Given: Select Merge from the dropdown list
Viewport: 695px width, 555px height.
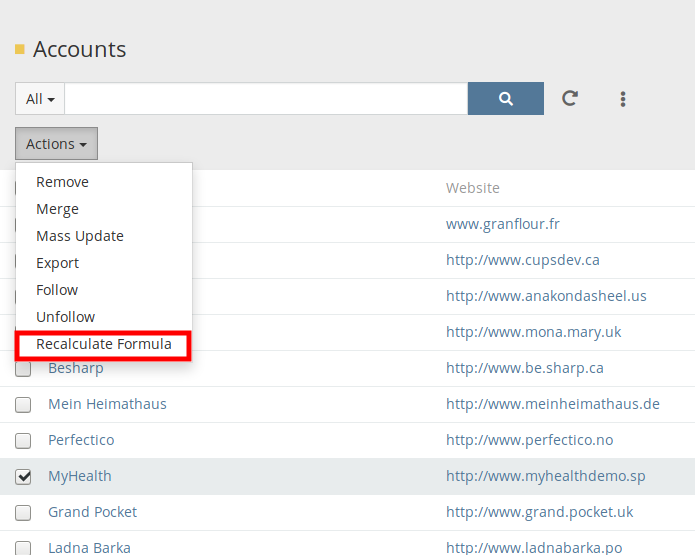Looking at the screenshot, I should 57,209.
